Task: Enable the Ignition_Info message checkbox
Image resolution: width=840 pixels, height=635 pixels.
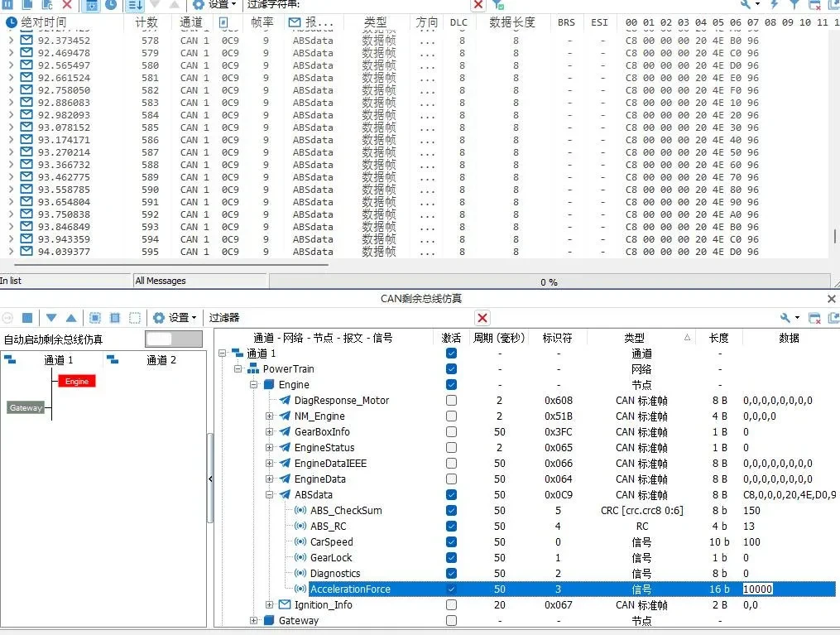Action: pos(451,605)
